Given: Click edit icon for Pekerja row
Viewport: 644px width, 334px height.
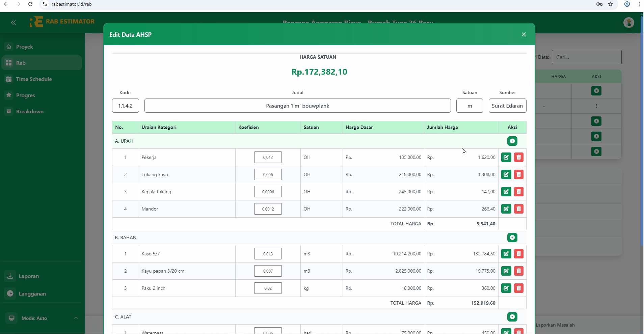Looking at the screenshot, I should 506,157.
